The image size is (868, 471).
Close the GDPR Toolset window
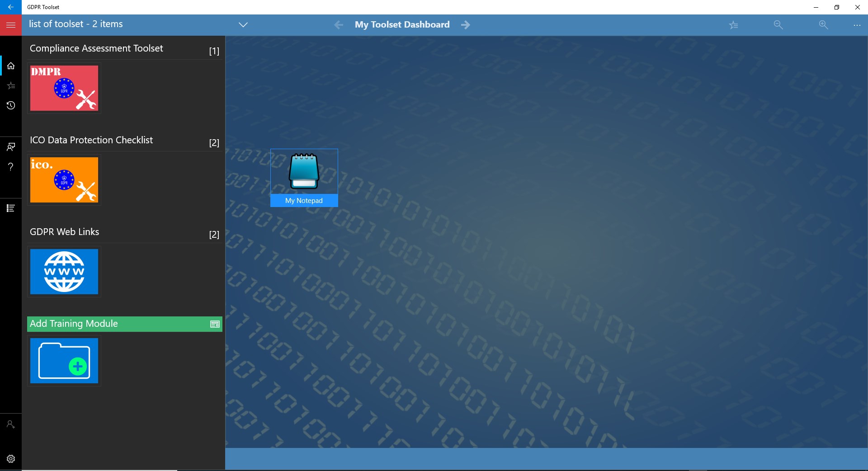(x=858, y=7)
